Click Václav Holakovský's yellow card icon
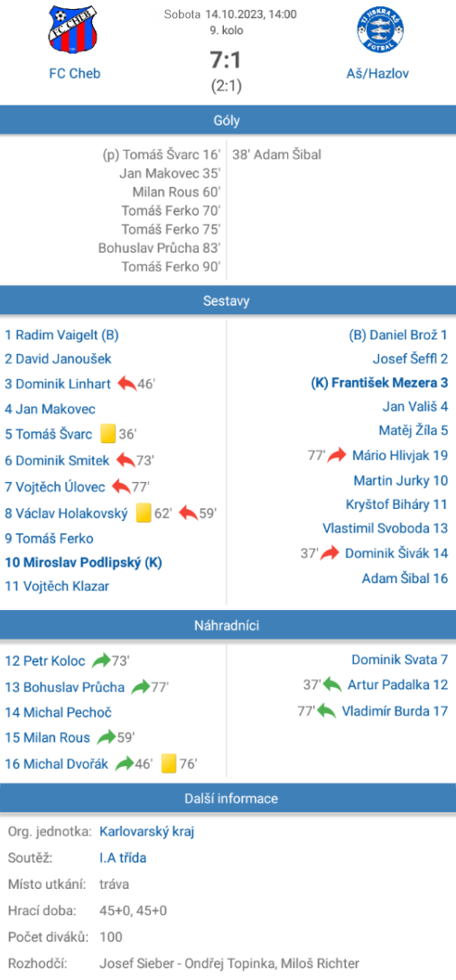Image resolution: width=456 pixels, height=980 pixels. point(144,513)
